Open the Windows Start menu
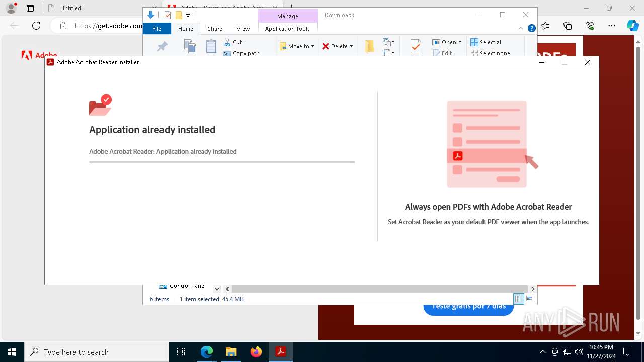Screen dimensions: 644x362 pyautogui.click(x=12, y=352)
